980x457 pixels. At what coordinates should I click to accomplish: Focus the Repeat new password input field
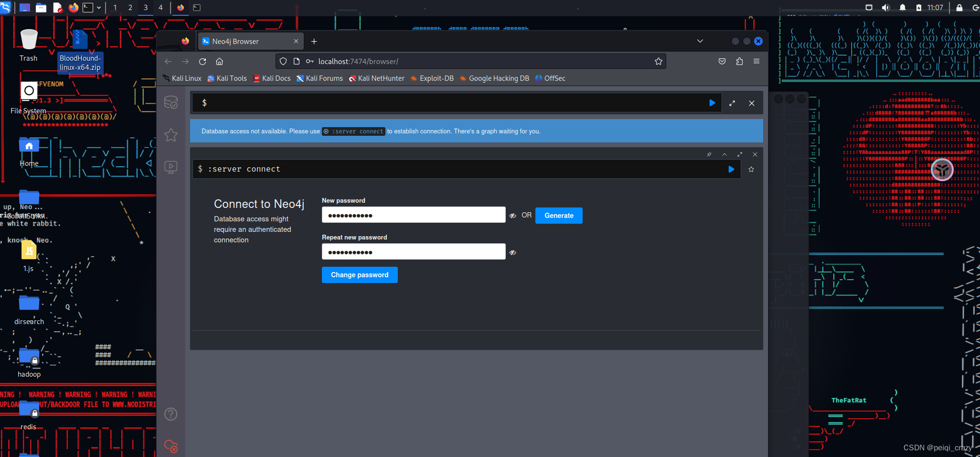click(x=414, y=252)
